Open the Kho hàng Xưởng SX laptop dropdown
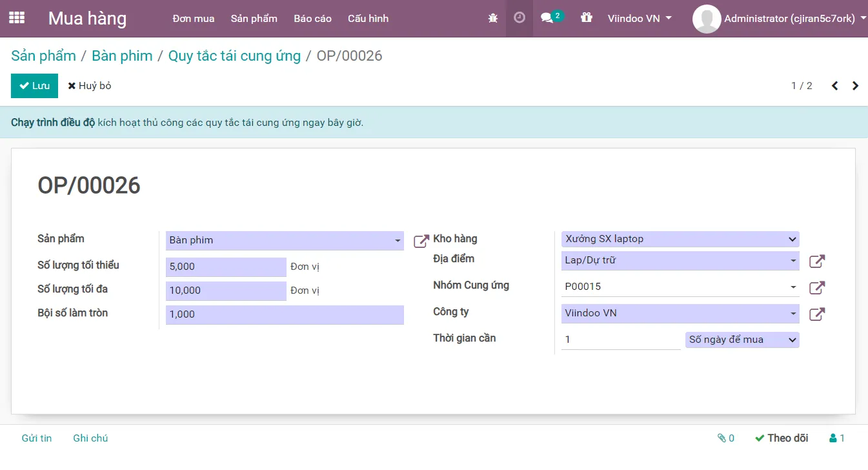This screenshot has width=868, height=470. 680,239
